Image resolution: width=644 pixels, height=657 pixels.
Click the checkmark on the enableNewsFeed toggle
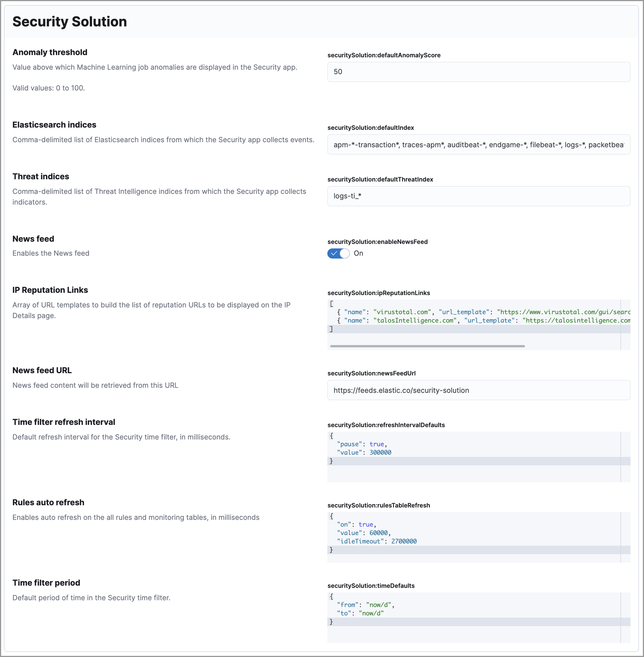coord(334,253)
